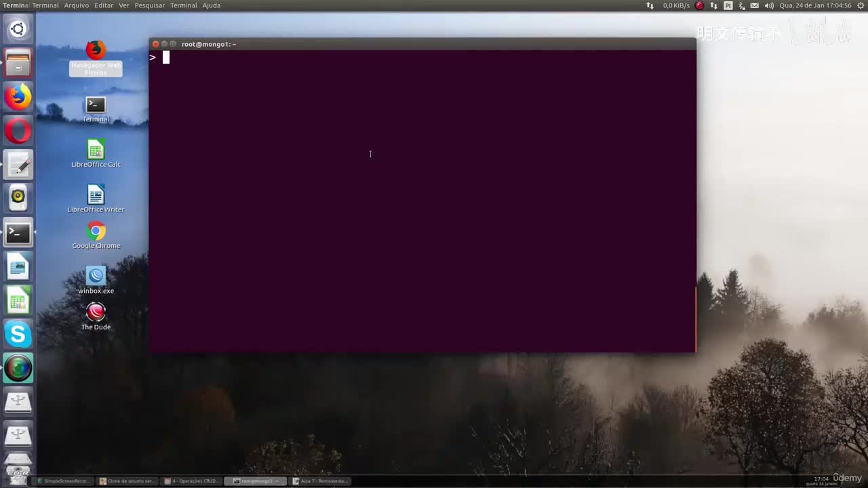Screen dimensions: 868x488
Task: Open the Pt keyboard layout indicator
Action: click(728, 5)
